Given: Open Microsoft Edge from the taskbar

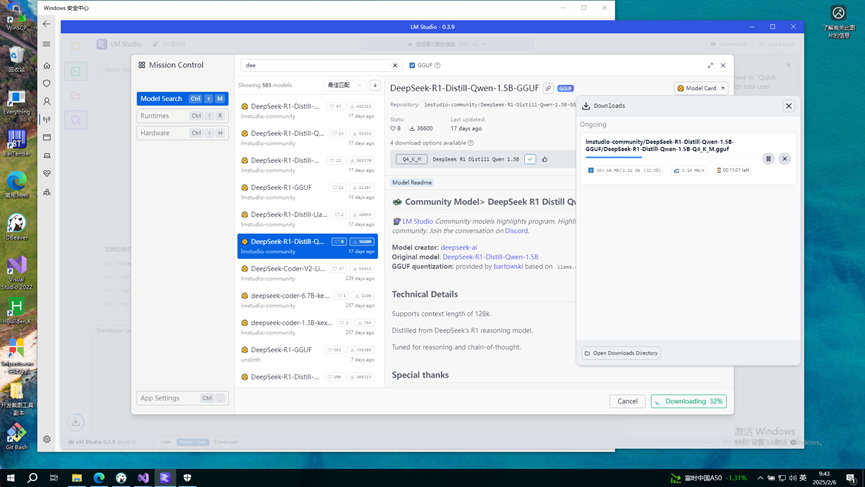Looking at the screenshot, I should 99,478.
